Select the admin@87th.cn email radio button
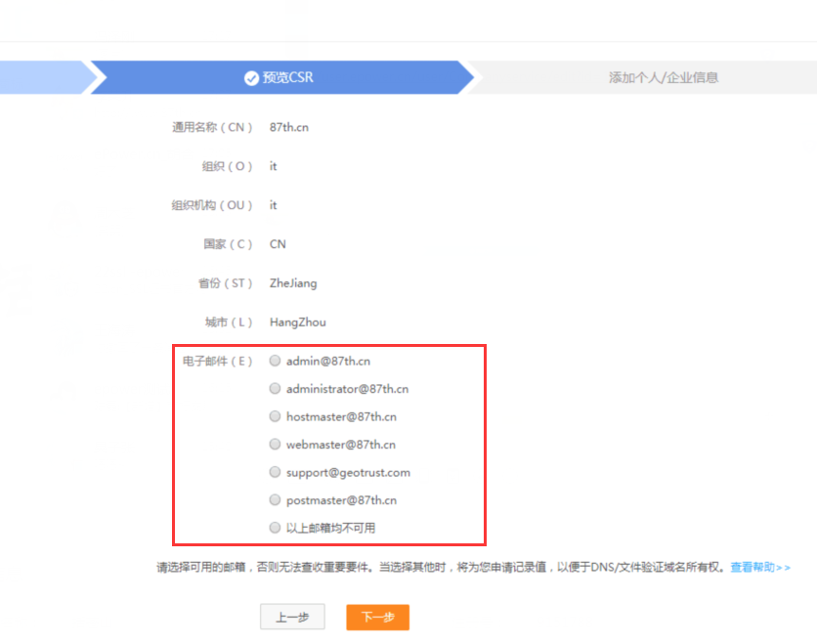817x644 pixels. pyautogui.click(x=275, y=360)
